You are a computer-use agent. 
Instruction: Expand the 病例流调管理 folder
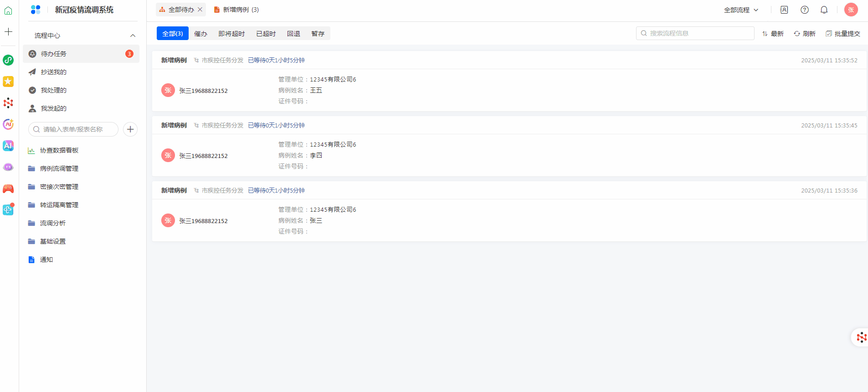59,168
